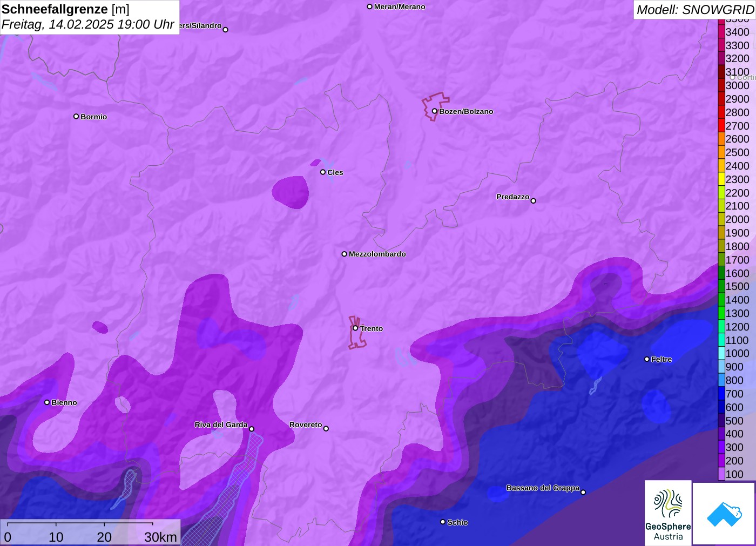This screenshot has height=546, width=756.
Task: Click the Trento municipality boundary outline
Action: 357,333
